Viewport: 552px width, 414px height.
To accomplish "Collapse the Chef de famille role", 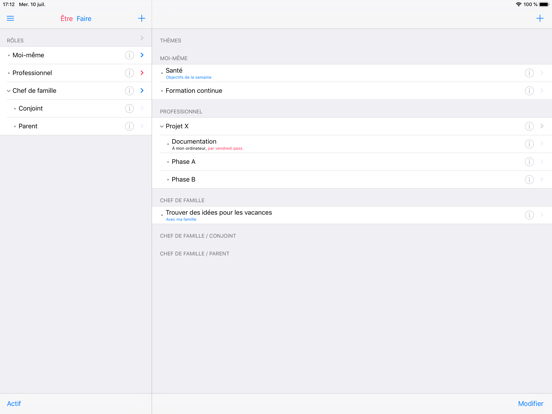I will point(8,91).
